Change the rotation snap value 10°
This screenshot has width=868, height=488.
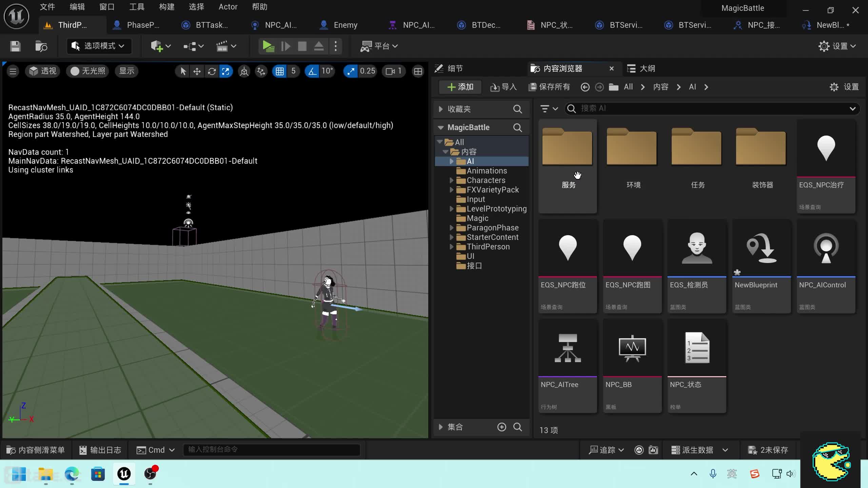coord(327,71)
